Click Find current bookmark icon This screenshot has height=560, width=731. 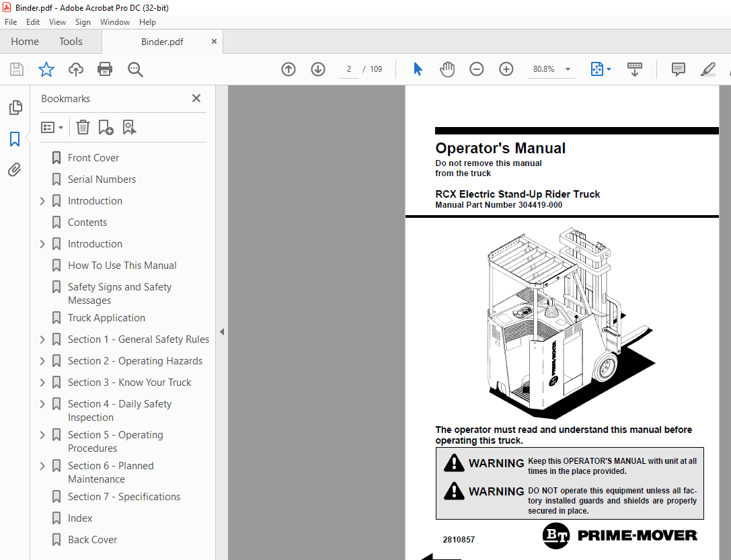coord(129,127)
